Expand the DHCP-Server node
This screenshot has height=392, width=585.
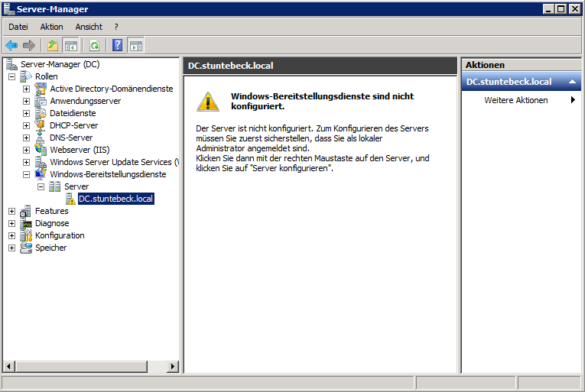pyautogui.click(x=26, y=125)
